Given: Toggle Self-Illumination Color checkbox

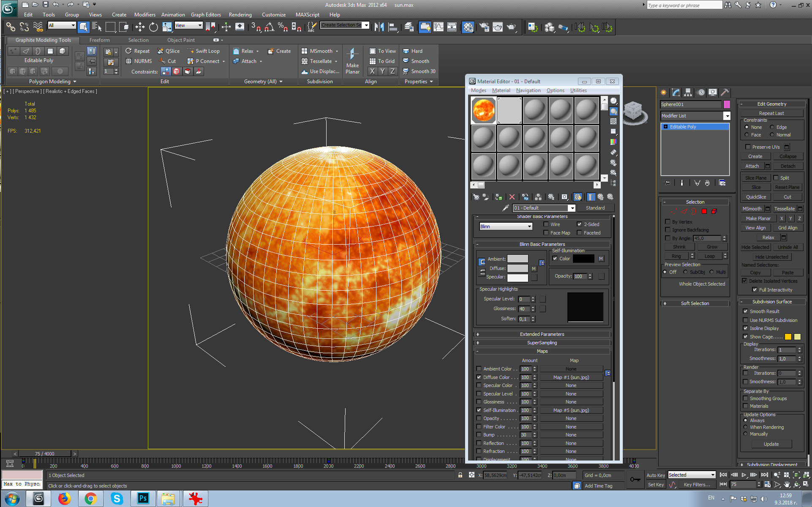Looking at the screenshot, I should coord(555,259).
